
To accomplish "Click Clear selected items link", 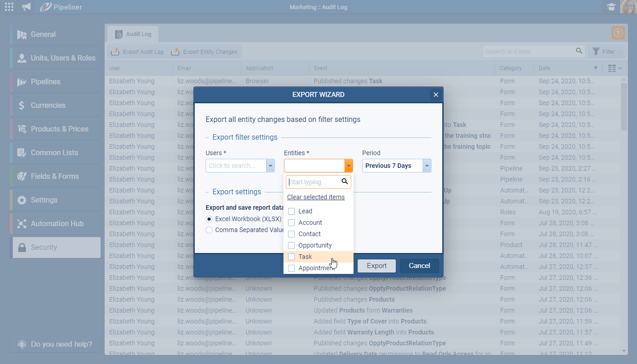I will (316, 197).
